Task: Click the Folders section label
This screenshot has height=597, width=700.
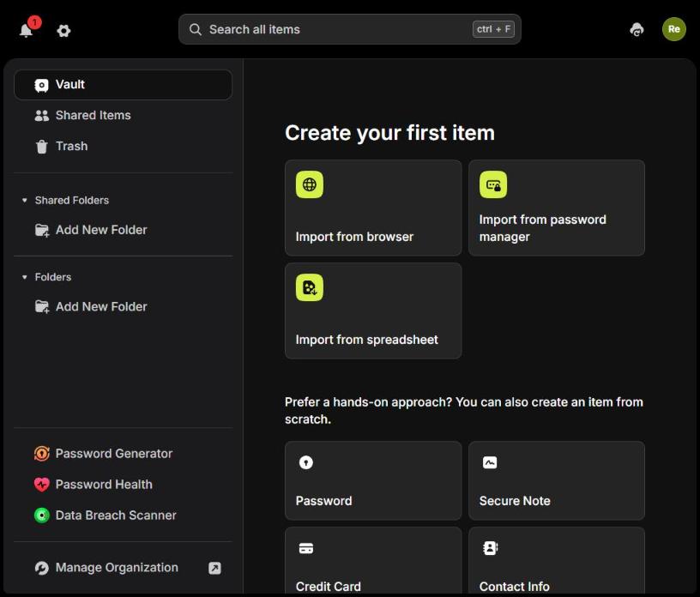Action: (x=53, y=277)
